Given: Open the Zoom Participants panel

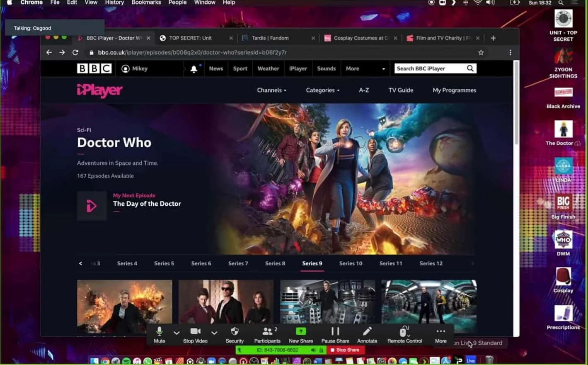Looking at the screenshot, I should pyautogui.click(x=268, y=335).
